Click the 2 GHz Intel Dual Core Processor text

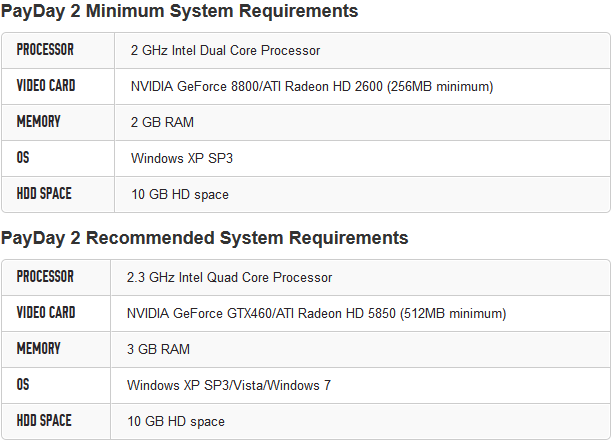coord(225,50)
